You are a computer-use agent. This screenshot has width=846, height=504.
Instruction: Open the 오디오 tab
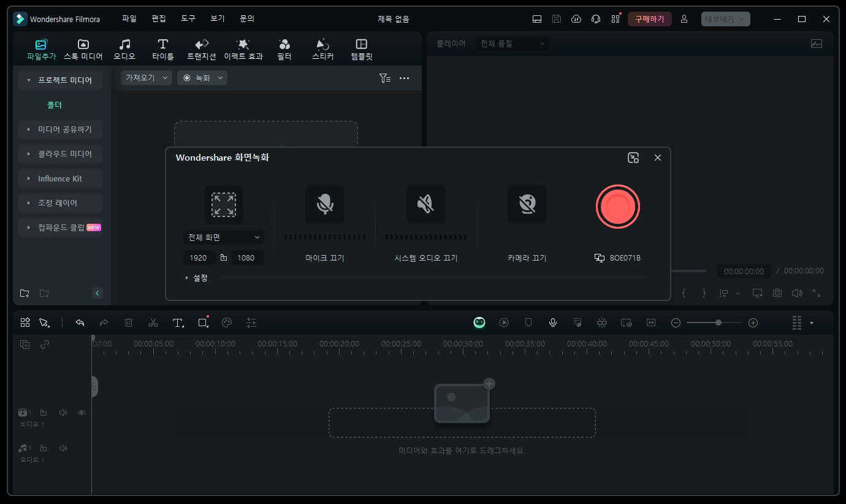(x=124, y=50)
